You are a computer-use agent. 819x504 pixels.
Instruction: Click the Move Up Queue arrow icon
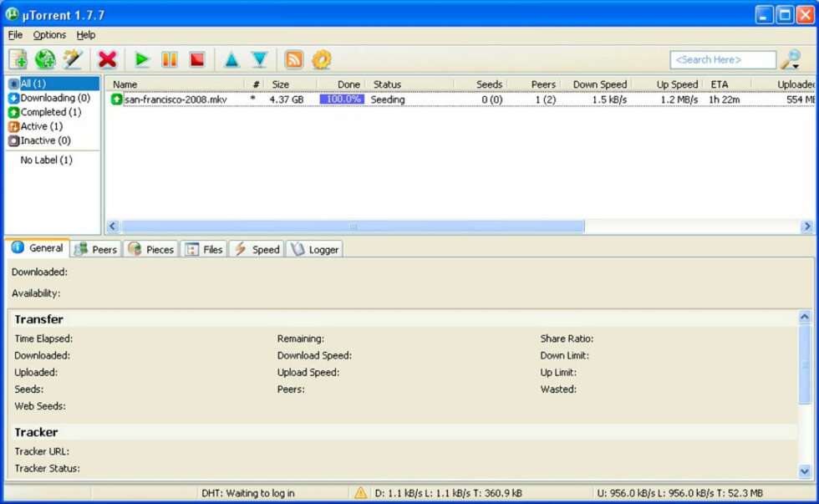[231, 59]
